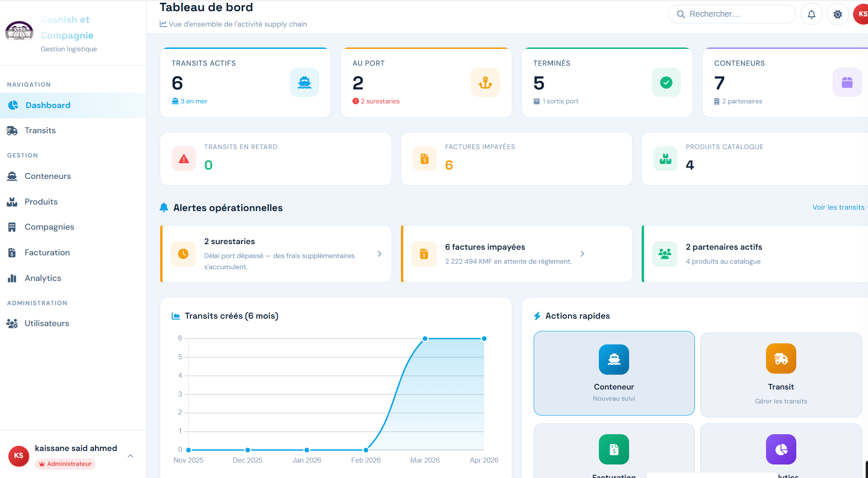868x478 pixels.
Task: Click the Dashboard pie chart icon
Action: pos(13,105)
